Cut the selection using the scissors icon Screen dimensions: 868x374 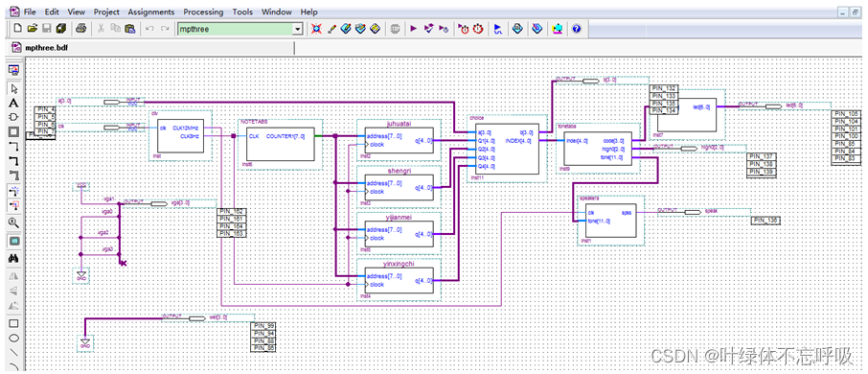(102, 28)
